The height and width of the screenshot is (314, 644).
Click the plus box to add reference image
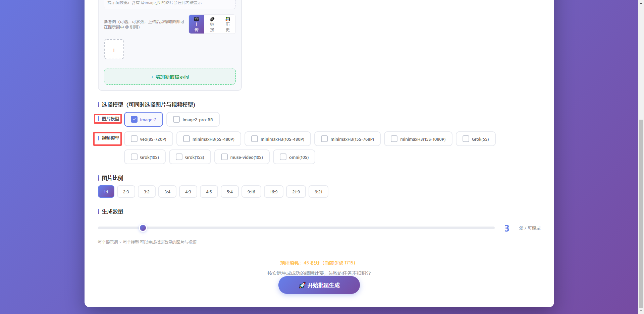pos(114,50)
